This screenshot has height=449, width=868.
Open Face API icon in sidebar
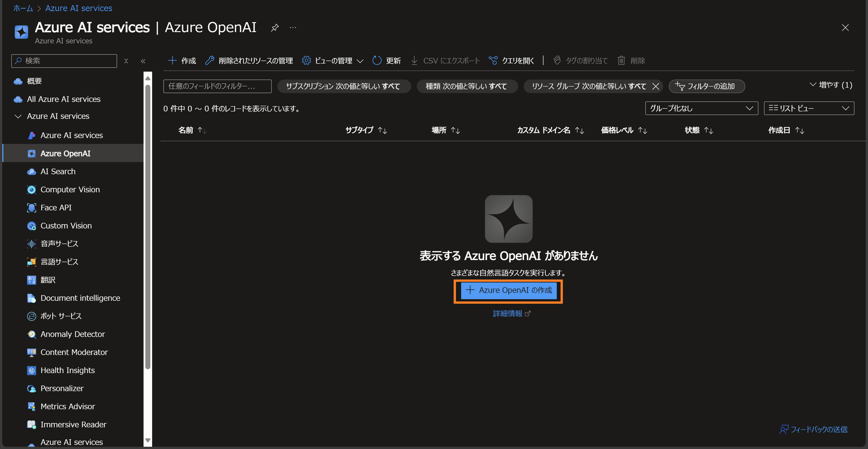31,208
